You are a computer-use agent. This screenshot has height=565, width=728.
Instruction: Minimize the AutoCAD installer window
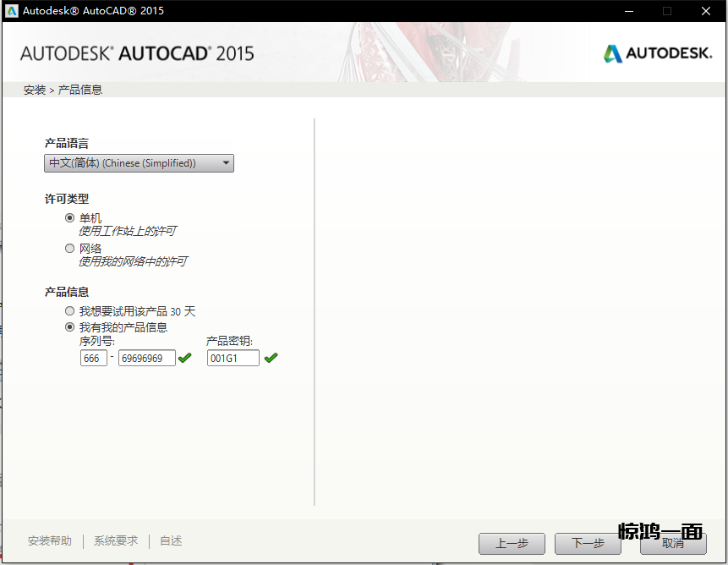pyautogui.click(x=628, y=11)
